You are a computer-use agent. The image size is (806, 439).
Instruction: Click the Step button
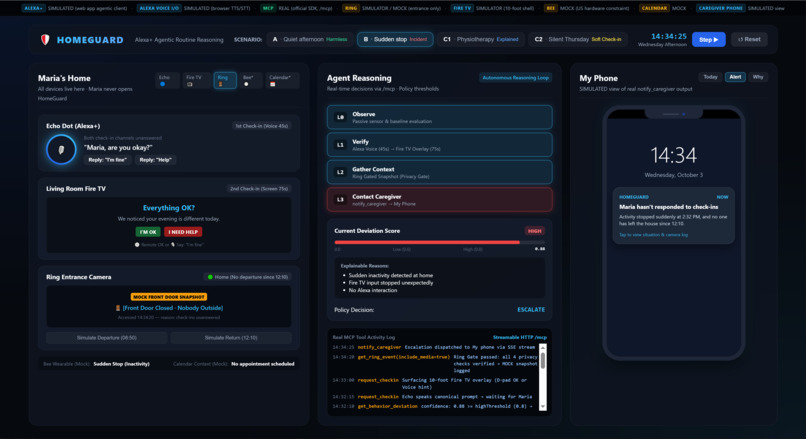pyautogui.click(x=708, y=40)
